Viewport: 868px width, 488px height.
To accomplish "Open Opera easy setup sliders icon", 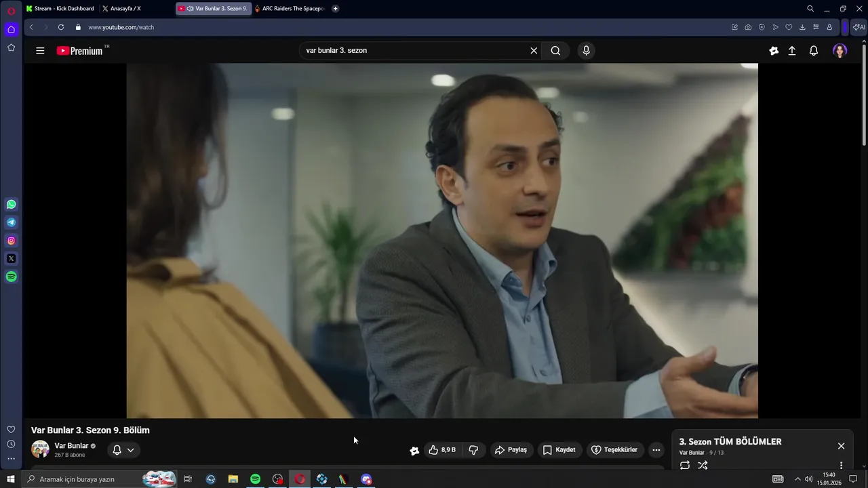I will pyautogui.click(x=816, y=27).
